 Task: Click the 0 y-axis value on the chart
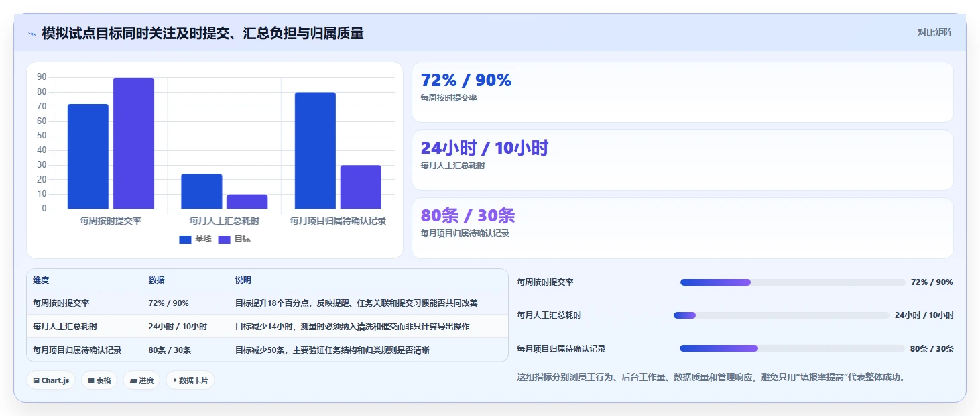[x=44, y=209]
